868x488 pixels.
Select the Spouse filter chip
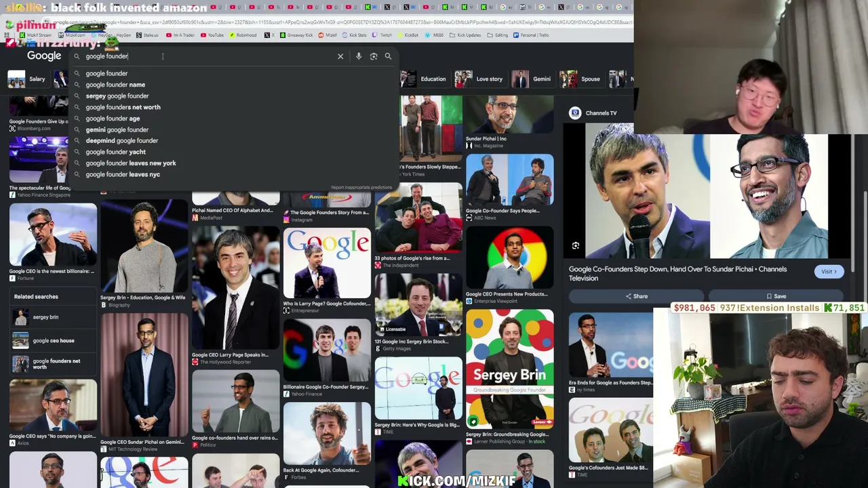click(x=580, y=79)
